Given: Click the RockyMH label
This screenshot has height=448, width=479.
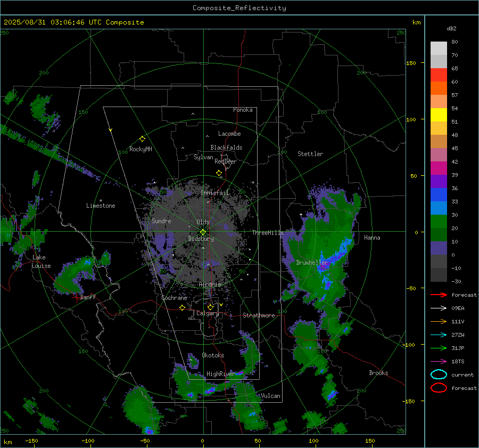Looking at the screenshot, I should coord(141,149).
